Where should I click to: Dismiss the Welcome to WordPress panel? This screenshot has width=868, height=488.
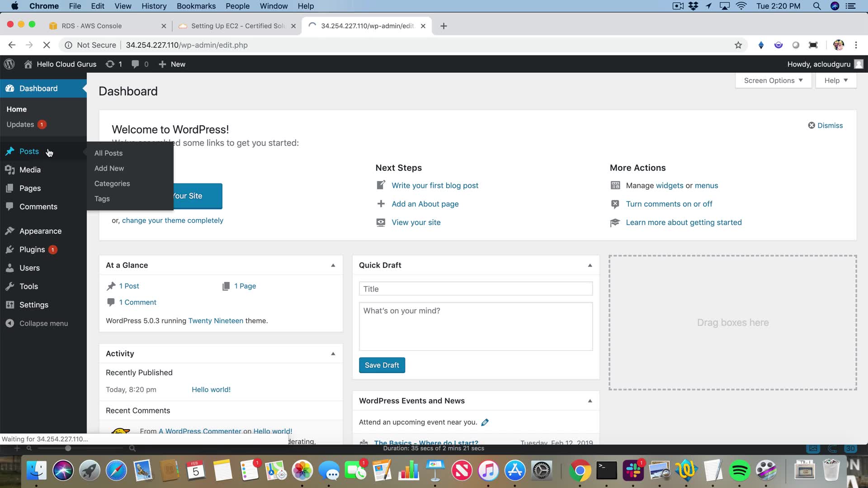tap(826, 126)
